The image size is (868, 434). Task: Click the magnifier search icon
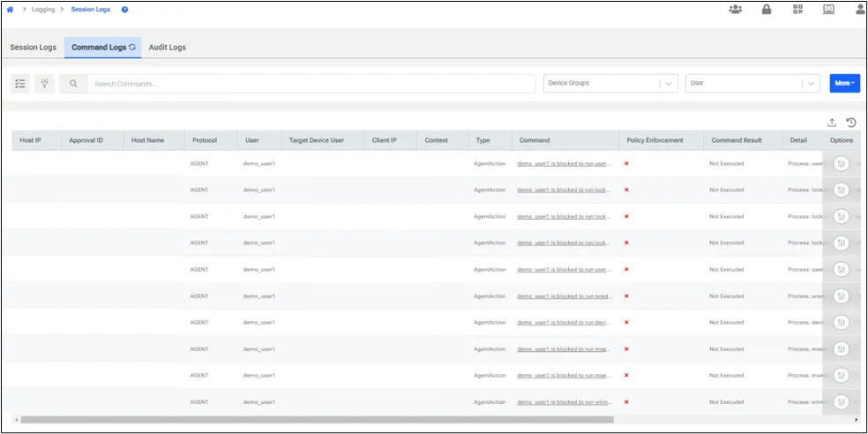73,84
